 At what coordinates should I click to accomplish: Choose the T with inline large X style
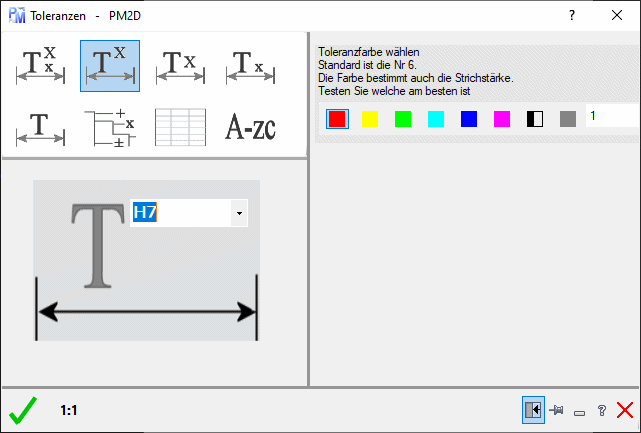tap(180, 65)
